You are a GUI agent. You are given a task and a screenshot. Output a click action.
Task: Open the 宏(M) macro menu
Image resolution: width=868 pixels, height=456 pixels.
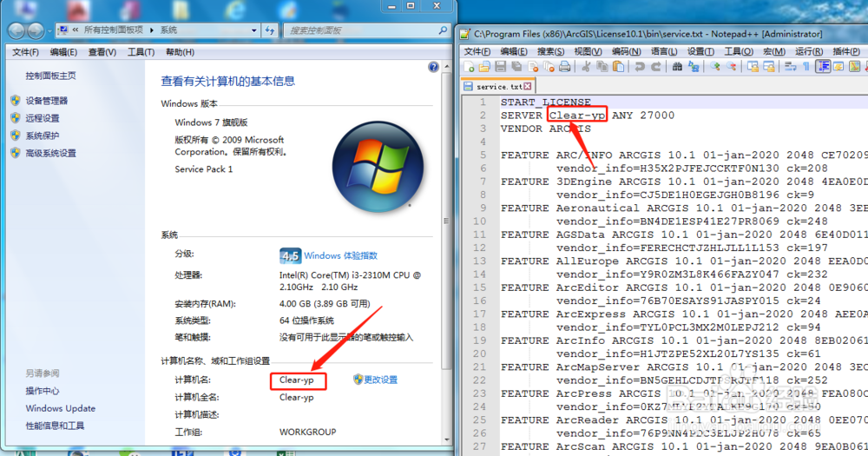[774, 51]
